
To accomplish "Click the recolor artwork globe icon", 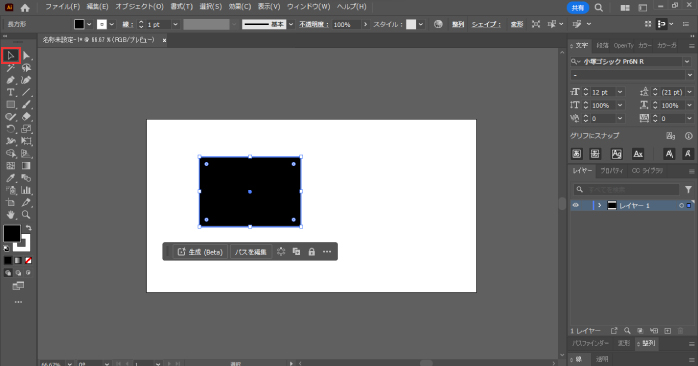I will coord(438,24).
